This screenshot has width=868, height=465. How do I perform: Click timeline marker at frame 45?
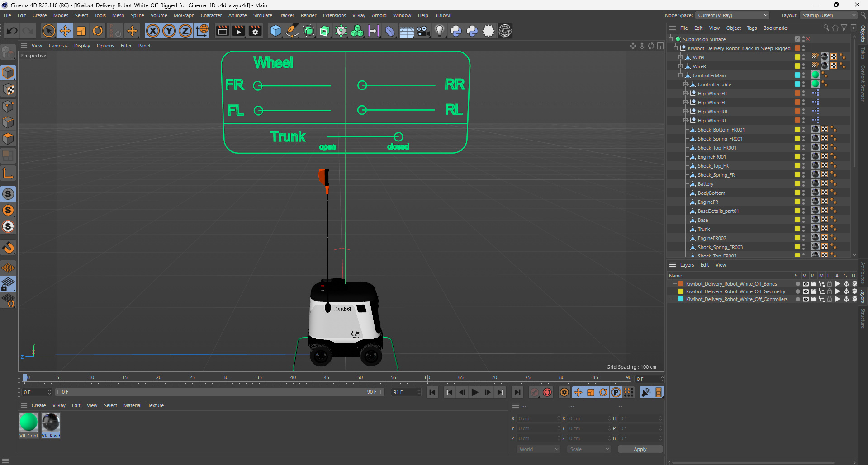[327, 378]
